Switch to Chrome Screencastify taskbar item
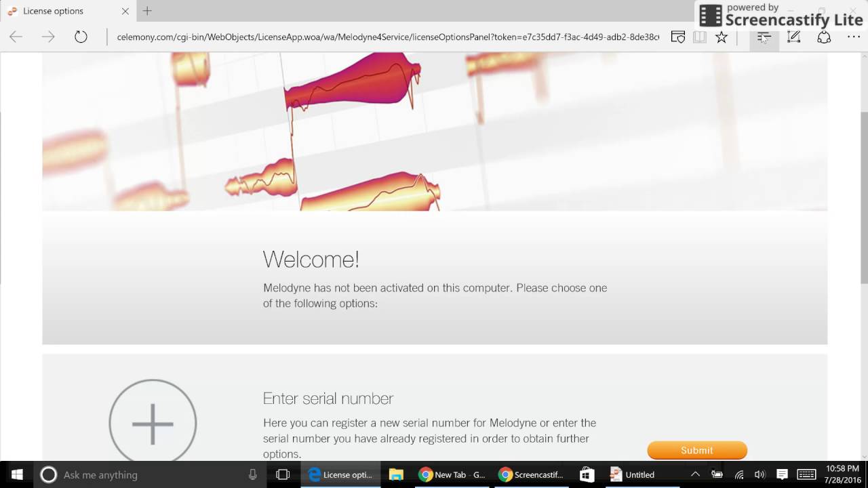This screenshot has width=868, height=488. [532, 474]
